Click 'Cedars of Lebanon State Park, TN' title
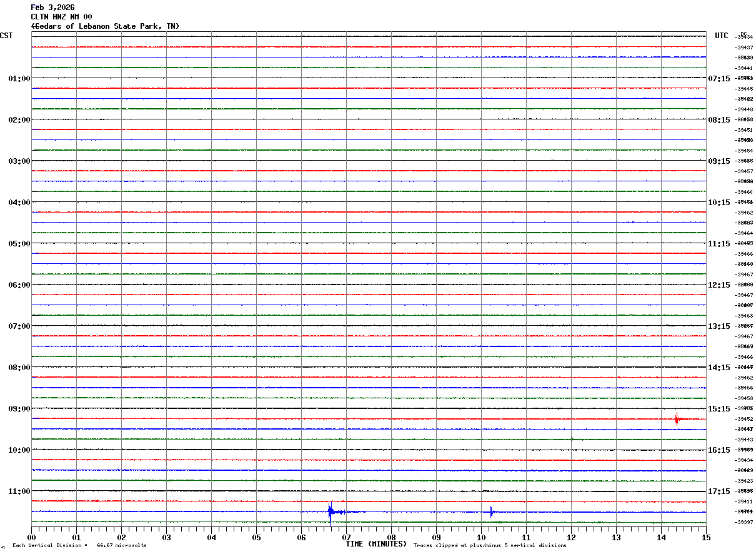 pyautogui.click(x=105, y=26)
